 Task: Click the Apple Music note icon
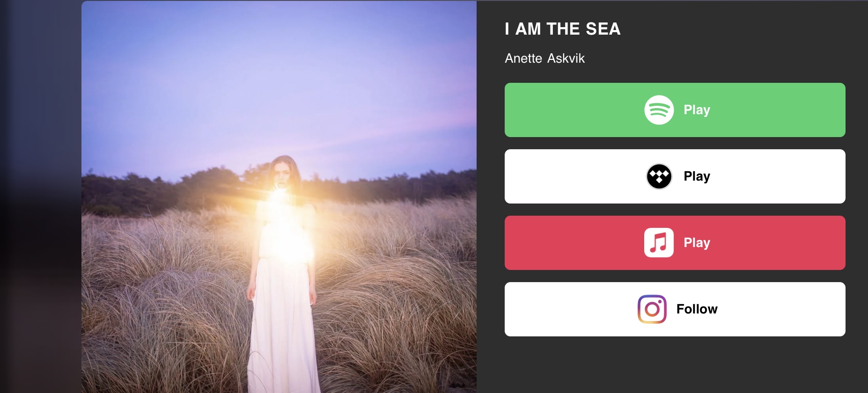[x=659, y=243]
